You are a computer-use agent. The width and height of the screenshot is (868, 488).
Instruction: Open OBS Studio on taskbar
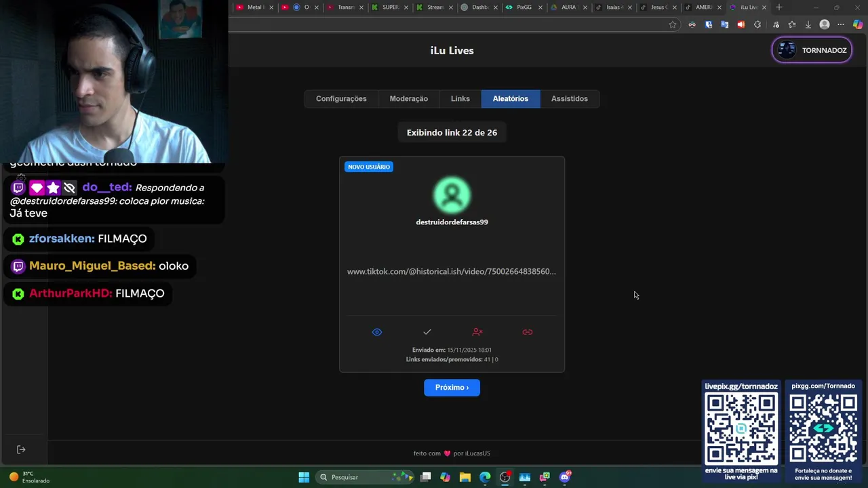(x=505, y=477)
